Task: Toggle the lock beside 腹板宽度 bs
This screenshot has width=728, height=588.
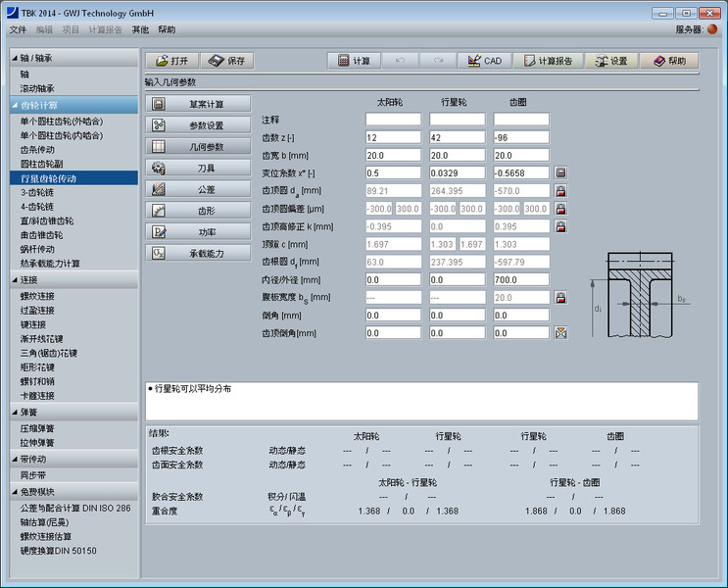Action: click(560, 298)
